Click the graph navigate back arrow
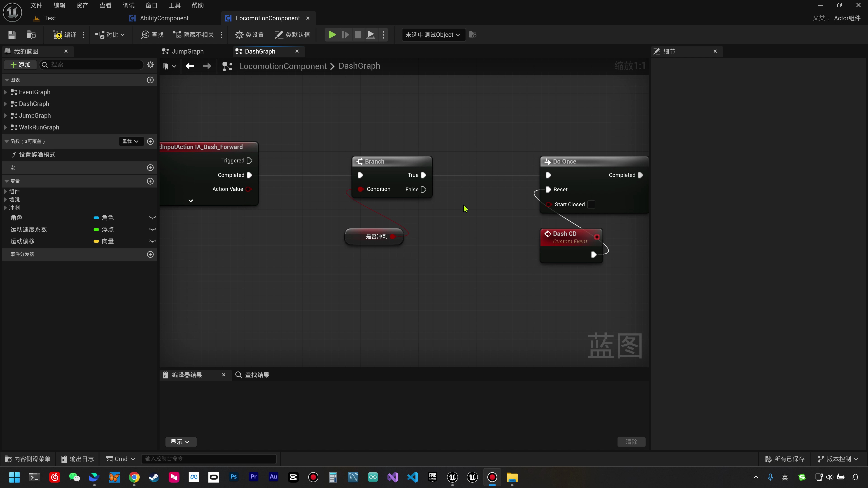Image resolution: width=868 pixels, height=488 pixels. pos(190,66)
